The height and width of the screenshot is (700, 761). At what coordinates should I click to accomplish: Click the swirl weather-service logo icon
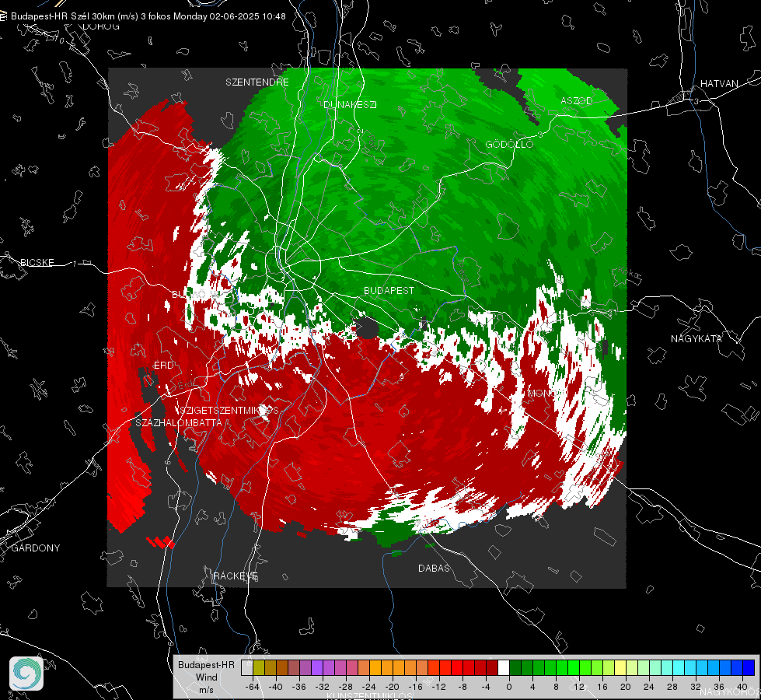(x=26, y=674)
